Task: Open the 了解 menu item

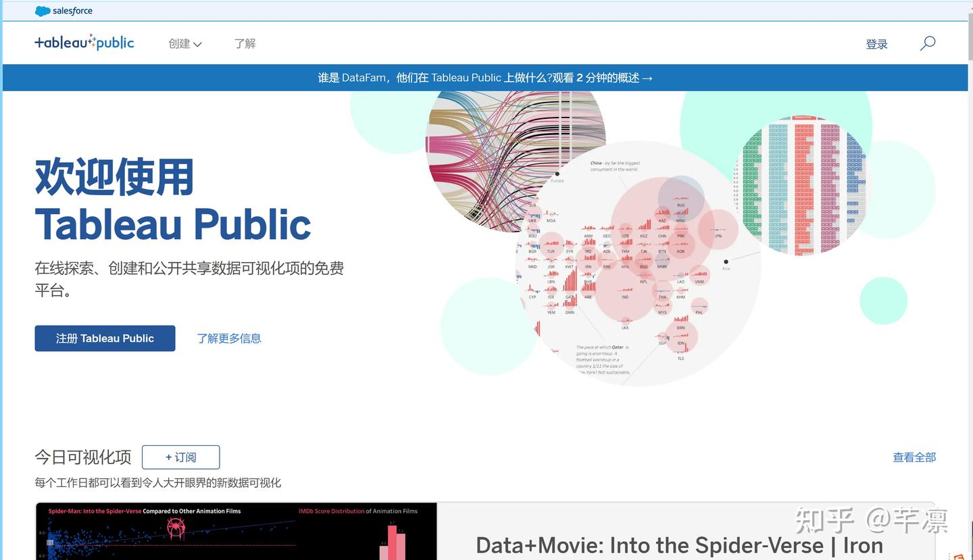Action: pos(245,43)
